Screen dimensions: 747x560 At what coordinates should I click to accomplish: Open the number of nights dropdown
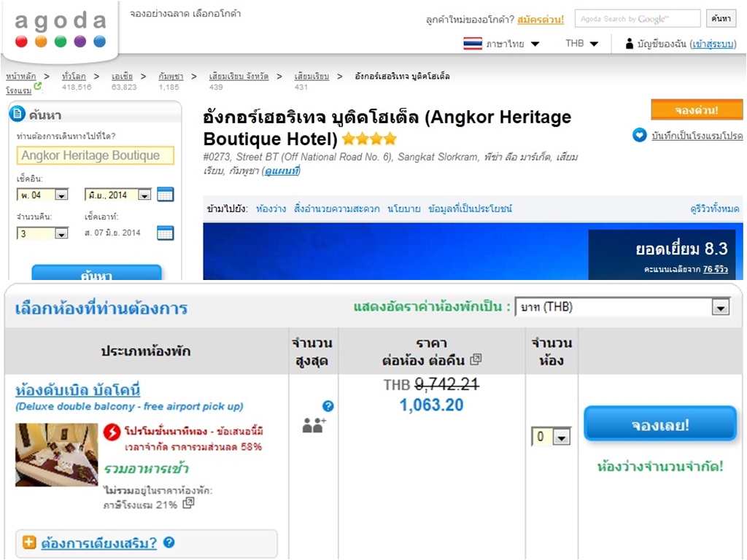[x=43, y=233]
